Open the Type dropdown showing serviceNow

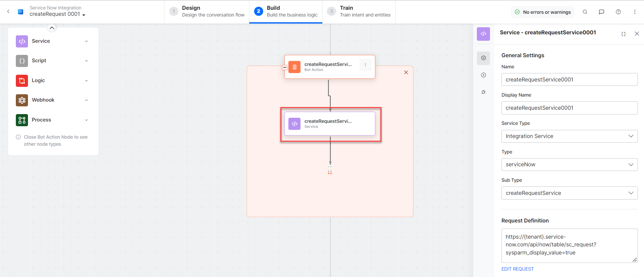point(570,165)
